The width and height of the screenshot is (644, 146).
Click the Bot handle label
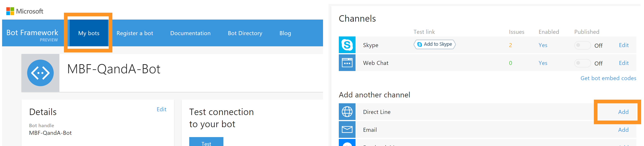[x=42, y=125]
